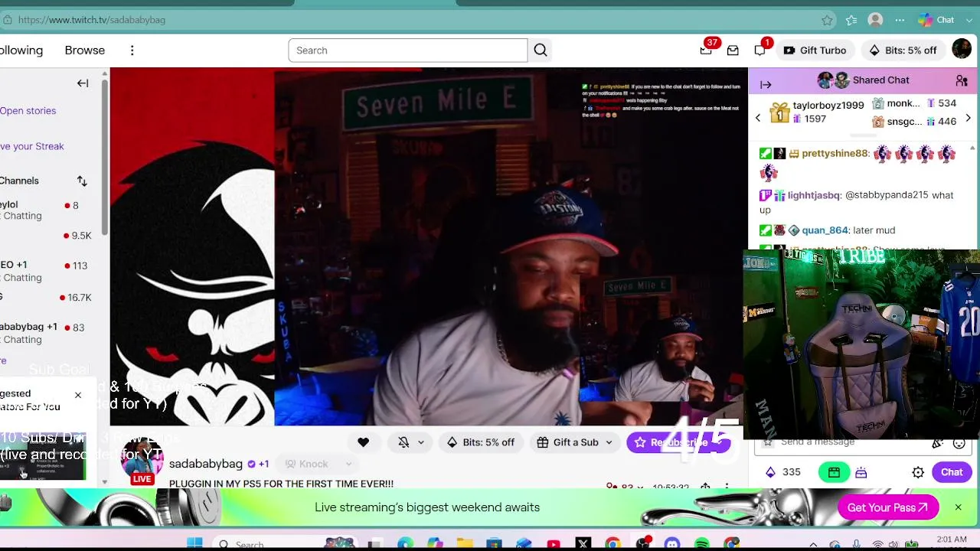
Task: Click Bits: 5% off under the video
Action: click(481, 442)
